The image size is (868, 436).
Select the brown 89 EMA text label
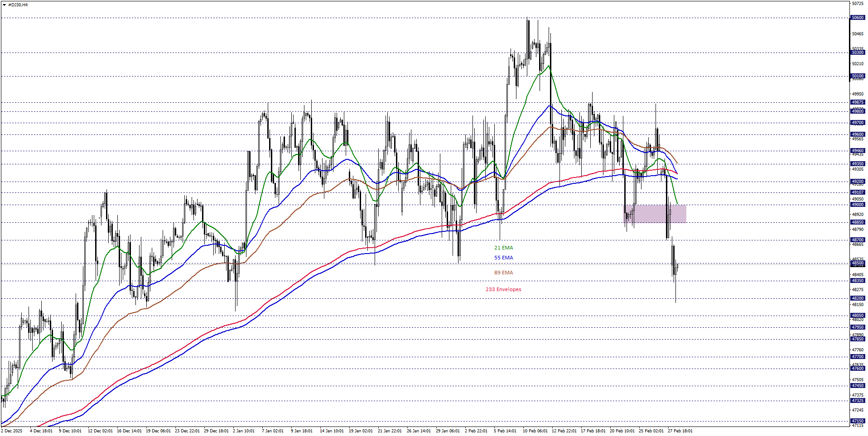(x=503, y=273)
